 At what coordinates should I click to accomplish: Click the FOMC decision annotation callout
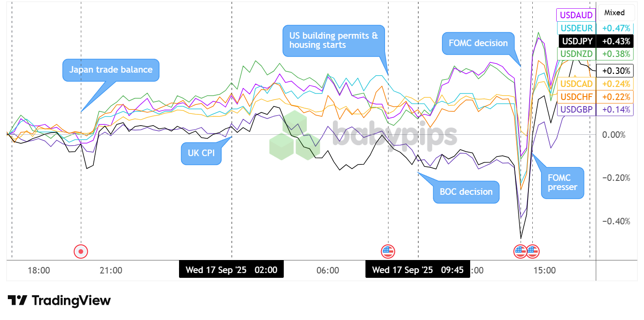click(x=475, y=43)
